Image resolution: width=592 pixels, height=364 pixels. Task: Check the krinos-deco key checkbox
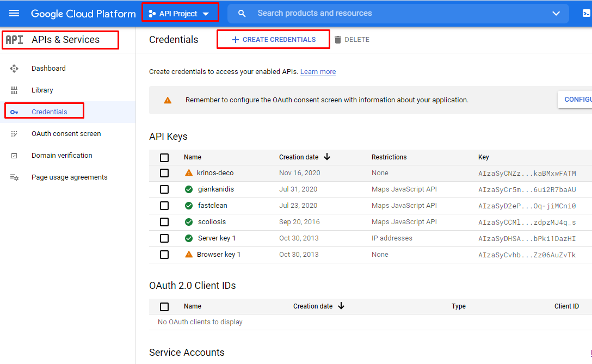(x=164, y=173)
